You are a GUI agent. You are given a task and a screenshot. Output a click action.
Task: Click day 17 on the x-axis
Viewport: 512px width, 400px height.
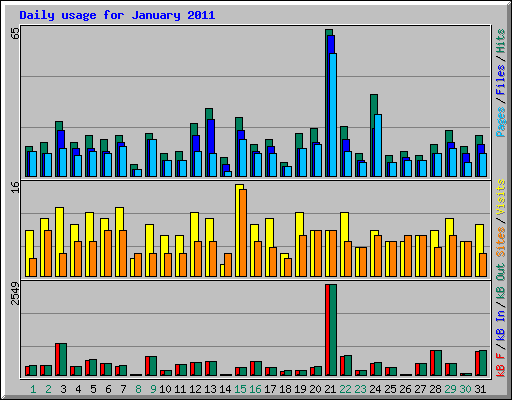[x=270, y=389]
